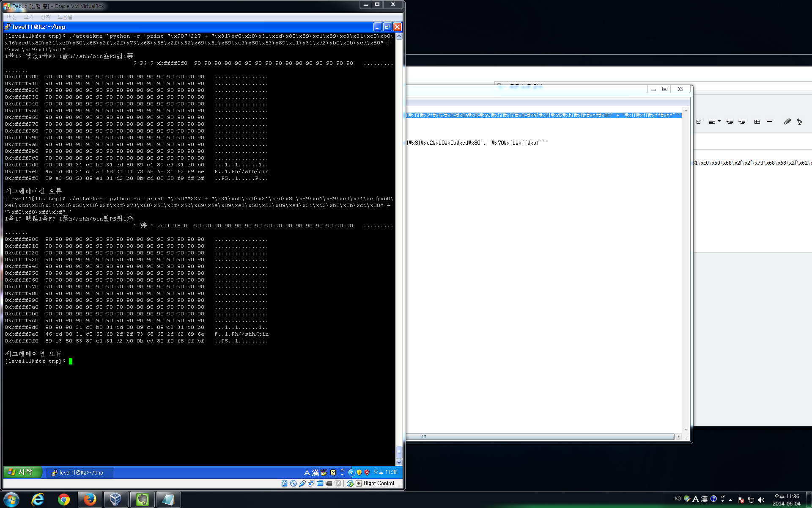Show hidden host system tray icons
The height and width of the screenshot is (508, 812).
pos(730,500)
